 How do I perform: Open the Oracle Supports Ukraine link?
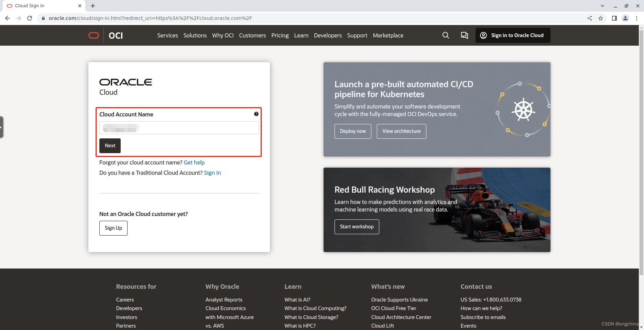(400, 300)
